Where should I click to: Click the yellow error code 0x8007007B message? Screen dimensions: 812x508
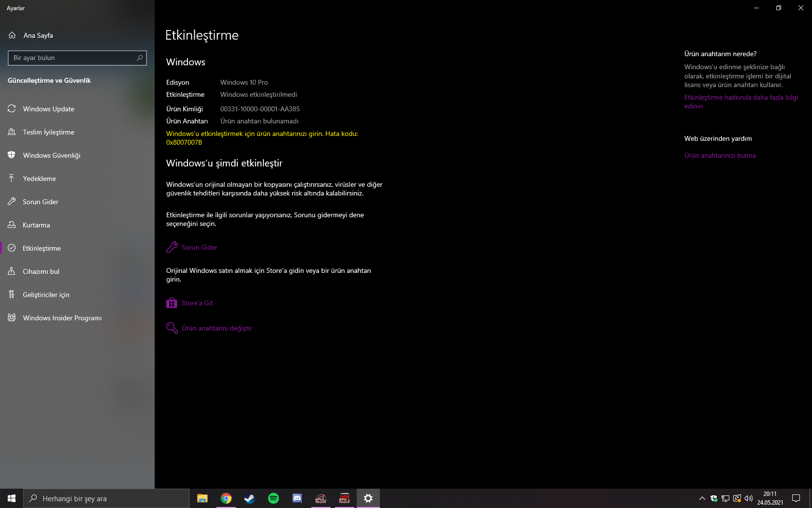(262, 138)
